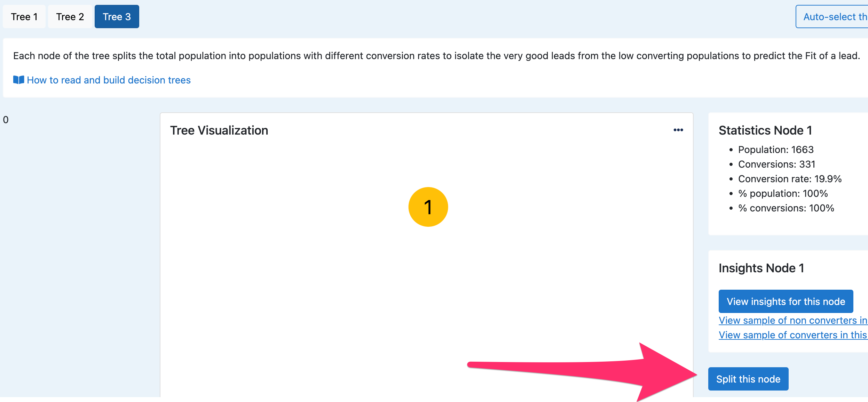Click the % conversions: 100% statistic
This screenshot has height=402, width=868.
786,208
